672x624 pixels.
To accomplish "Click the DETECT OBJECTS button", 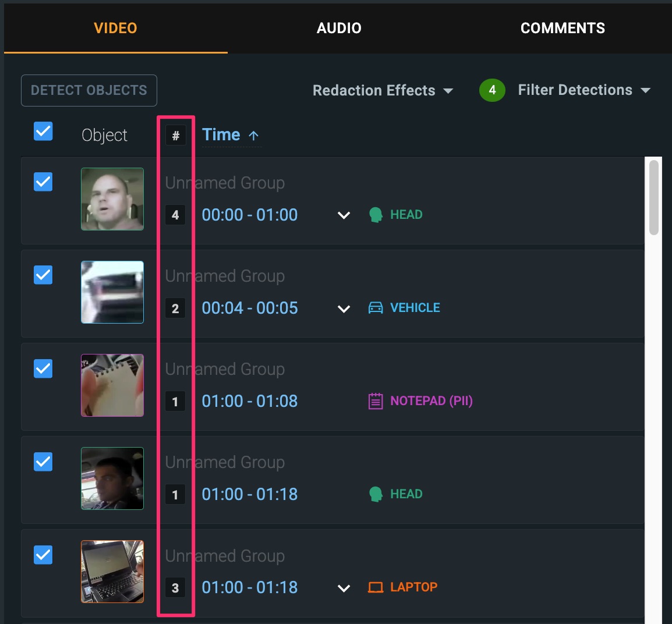I will click(x=89, y=90).
